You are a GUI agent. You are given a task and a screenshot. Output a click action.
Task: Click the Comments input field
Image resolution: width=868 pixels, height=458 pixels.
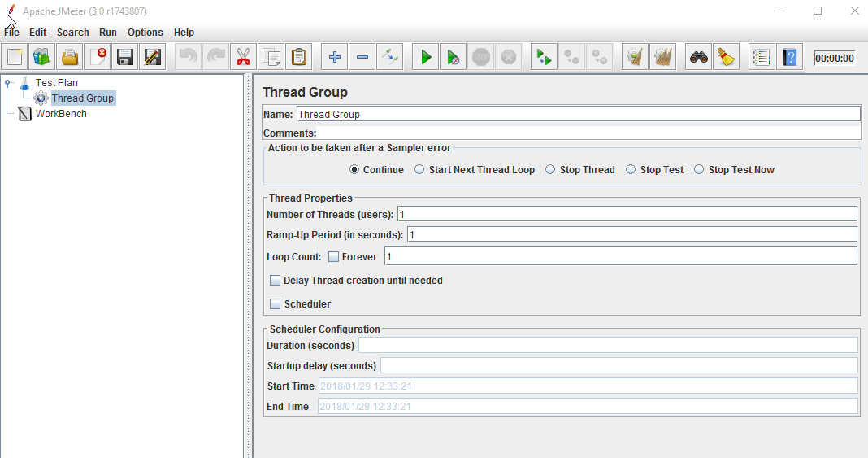[589, 133]
